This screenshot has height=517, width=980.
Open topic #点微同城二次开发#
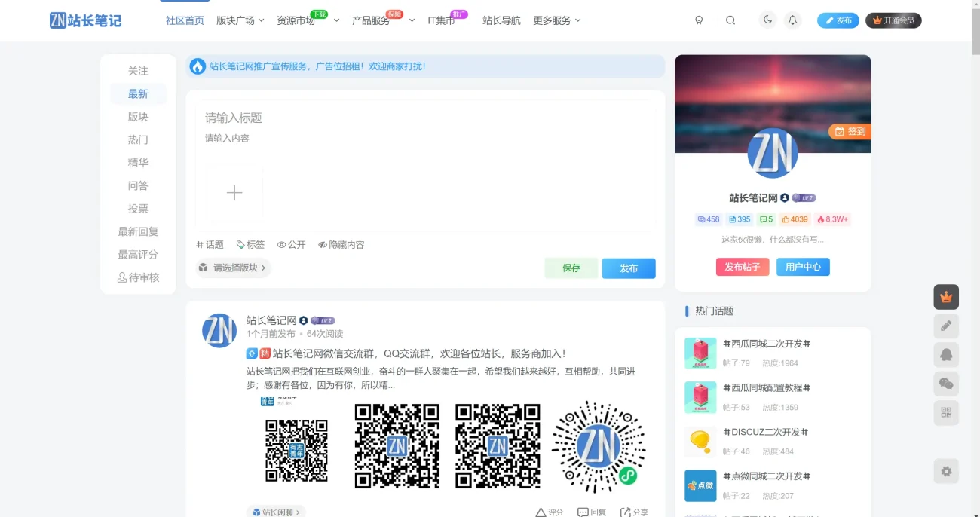point(767,476)
